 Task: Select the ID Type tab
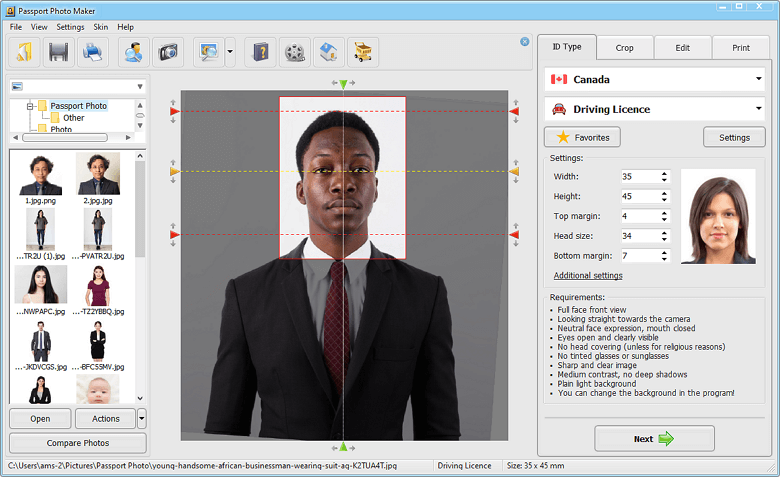click(x=567, y=47)
